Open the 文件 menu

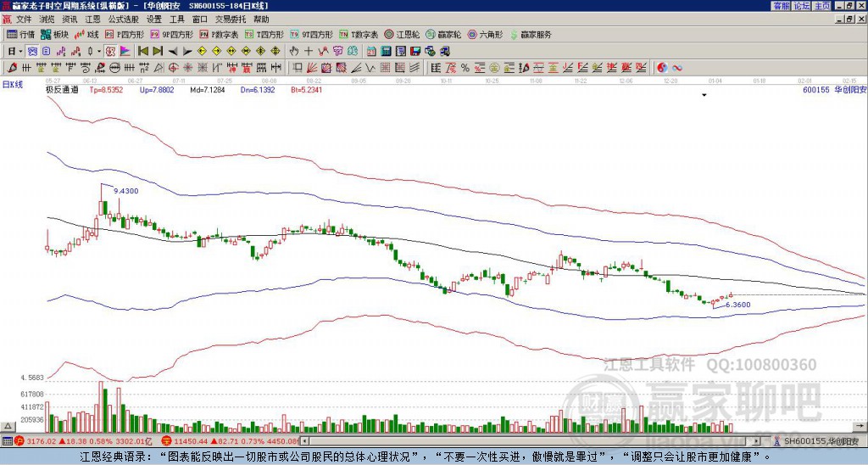tap(24, 20)
